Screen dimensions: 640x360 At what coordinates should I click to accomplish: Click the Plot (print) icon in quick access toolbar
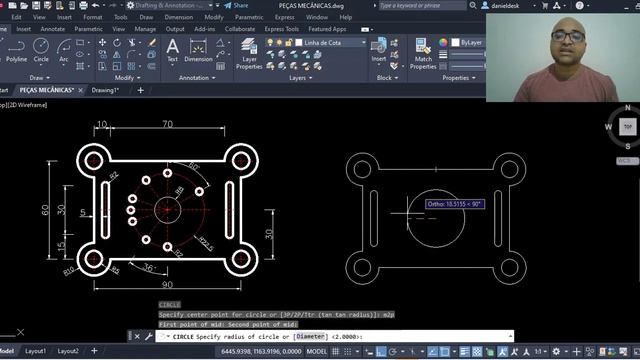(83, 5)
